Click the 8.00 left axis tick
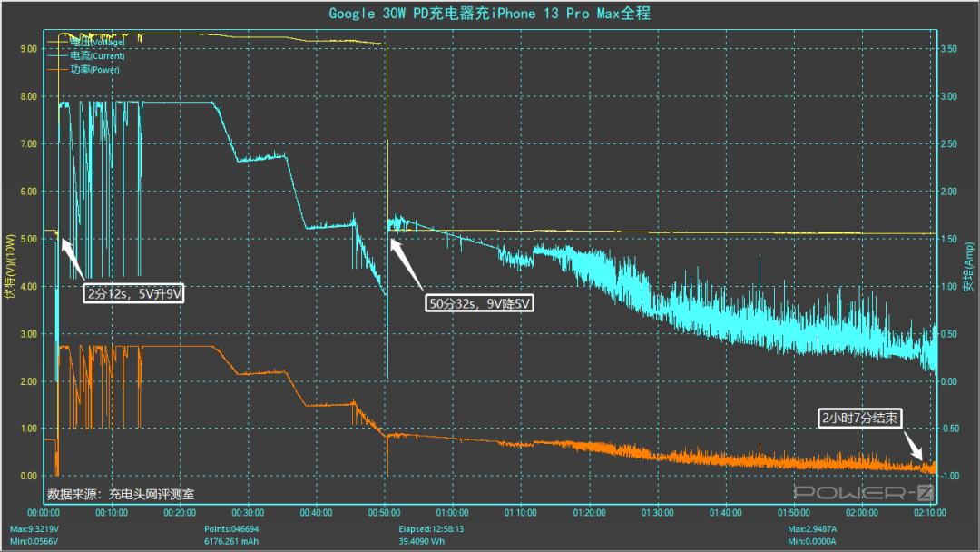The width and height of the screenshot is (980, 552). pyautogui.click(x=29, y=97)
